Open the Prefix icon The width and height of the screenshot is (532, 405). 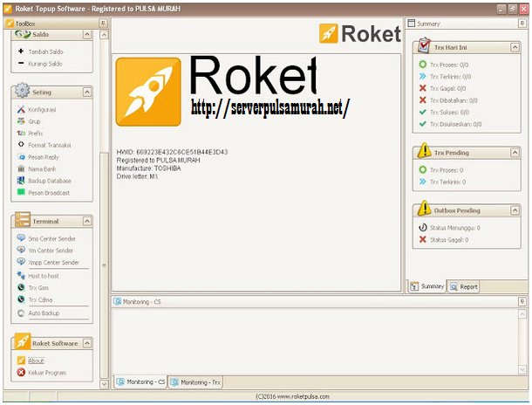[21, 133]
